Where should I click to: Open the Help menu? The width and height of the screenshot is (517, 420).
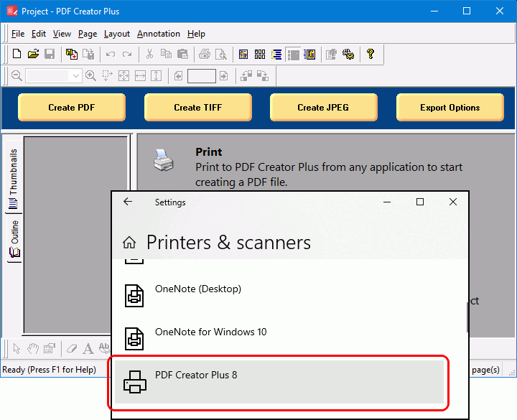(196, 34)
